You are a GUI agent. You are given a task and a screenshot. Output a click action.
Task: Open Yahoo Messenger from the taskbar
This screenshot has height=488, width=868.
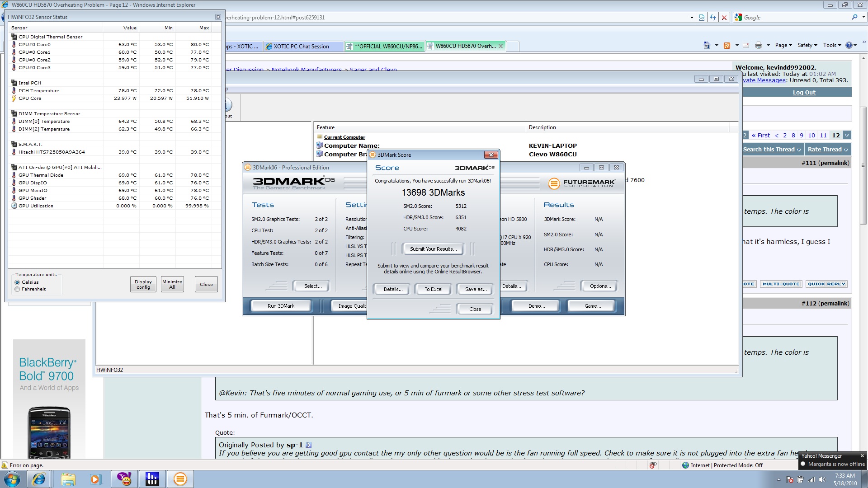pos(124,479)
